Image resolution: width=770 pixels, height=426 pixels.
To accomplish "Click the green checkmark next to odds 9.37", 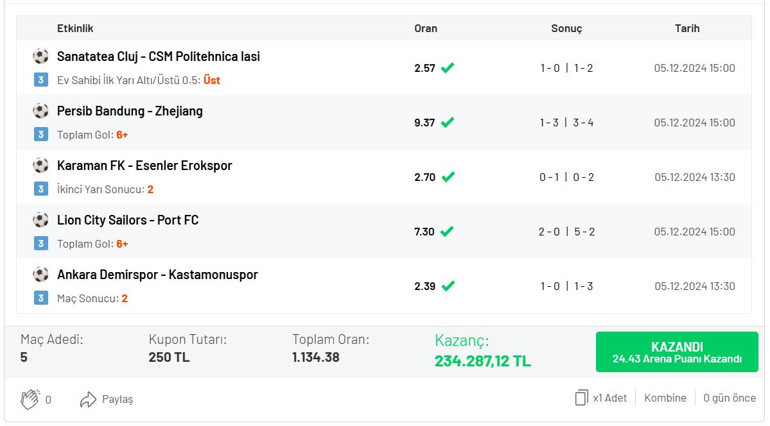I will coord(447,123).
